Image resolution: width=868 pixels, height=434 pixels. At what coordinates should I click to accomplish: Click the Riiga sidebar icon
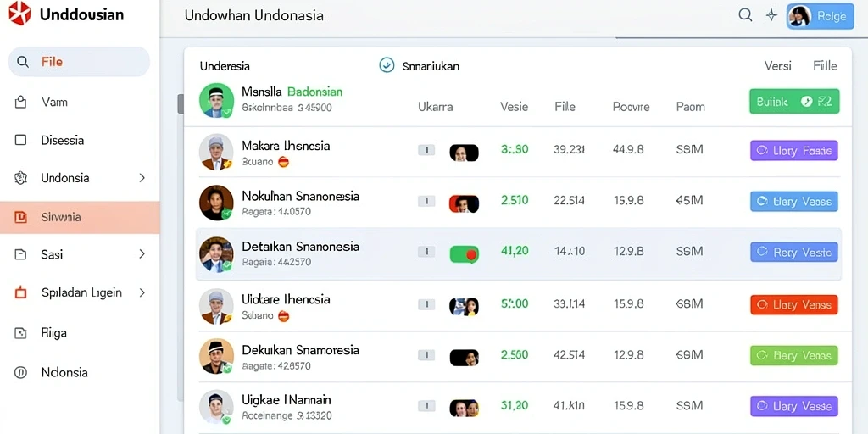20,332
